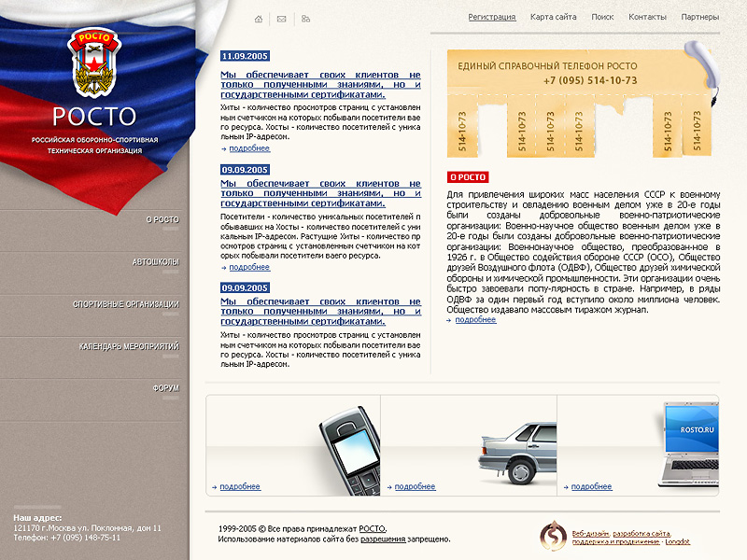Open the Форум sidebar item
747x560 pixels.
coord(165,388)
